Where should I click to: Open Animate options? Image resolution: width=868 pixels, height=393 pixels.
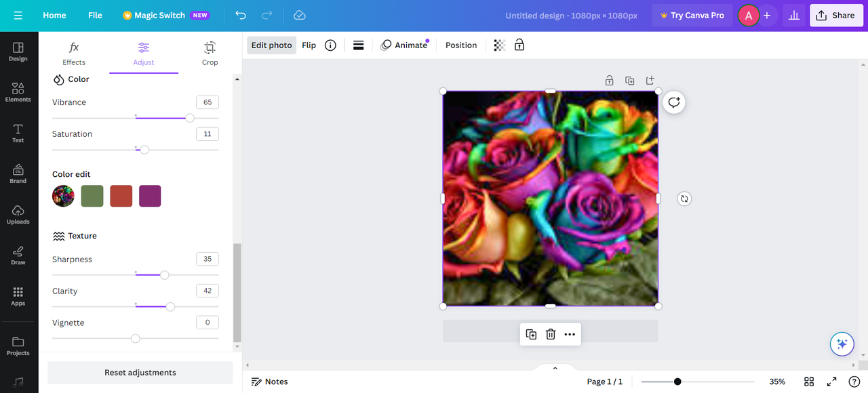coord(404,45)
